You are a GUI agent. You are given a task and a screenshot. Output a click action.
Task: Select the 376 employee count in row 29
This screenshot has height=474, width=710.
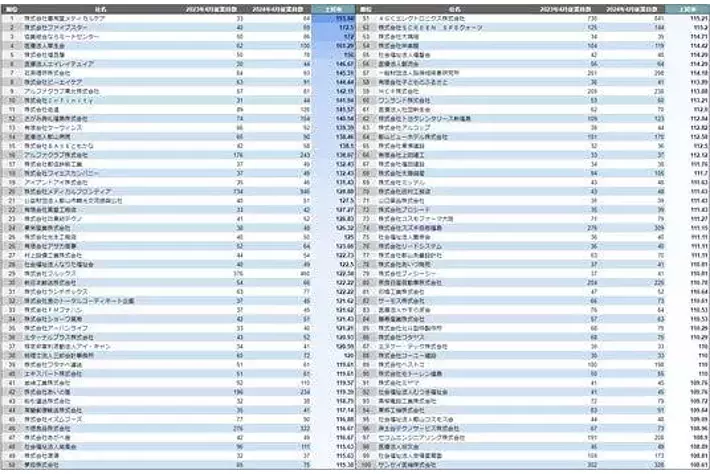coord(238,273)
